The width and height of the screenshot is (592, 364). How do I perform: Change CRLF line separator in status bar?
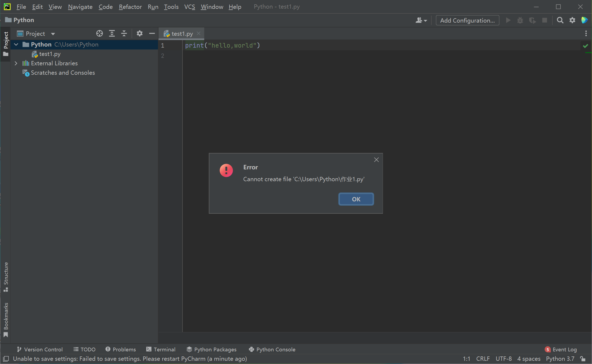(483, 359)
